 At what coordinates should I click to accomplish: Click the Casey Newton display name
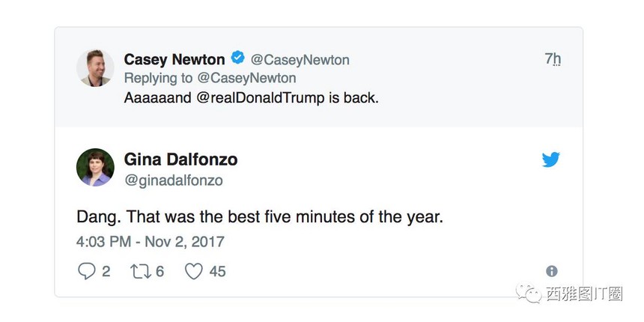click(x=174, y=59)
